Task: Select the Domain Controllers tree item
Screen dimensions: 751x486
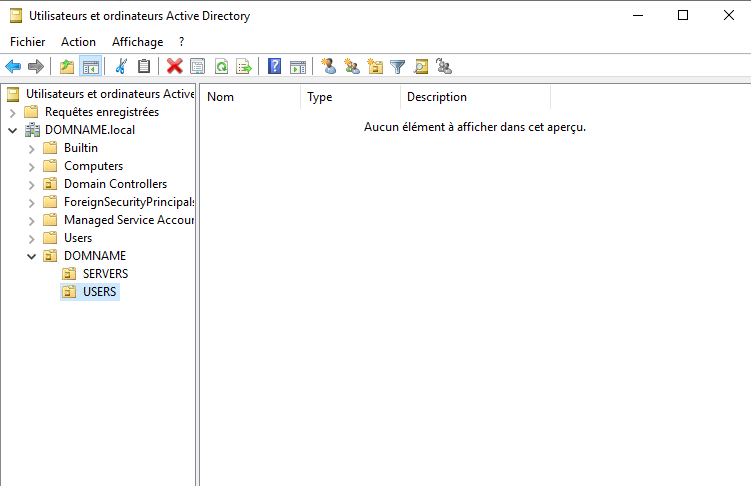Action: pos(115,184)
